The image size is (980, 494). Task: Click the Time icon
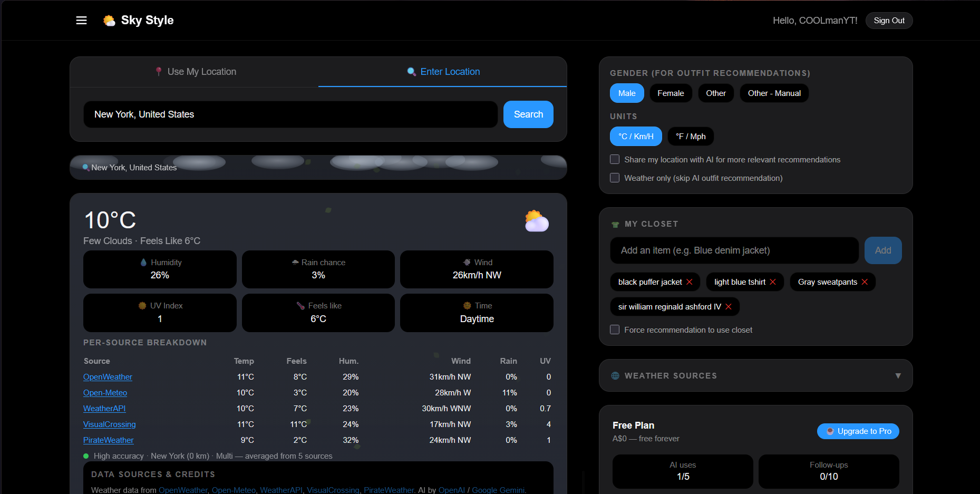(467, 306)
